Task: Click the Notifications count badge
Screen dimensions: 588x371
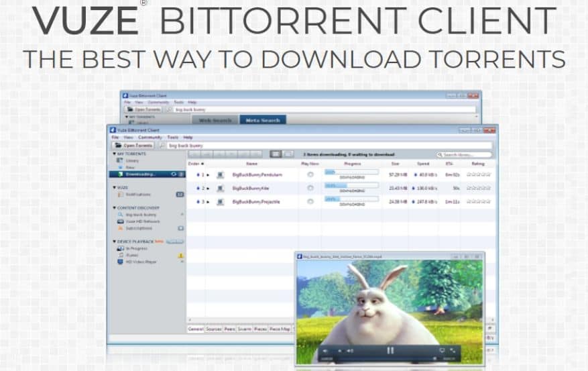Action: (180, 195)
